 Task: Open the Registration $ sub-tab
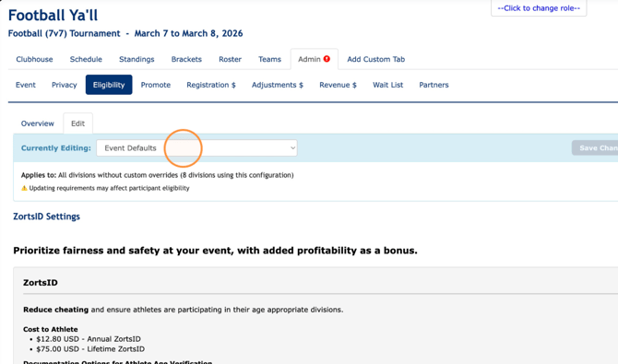pyautogui.click(x=211, y=85)
